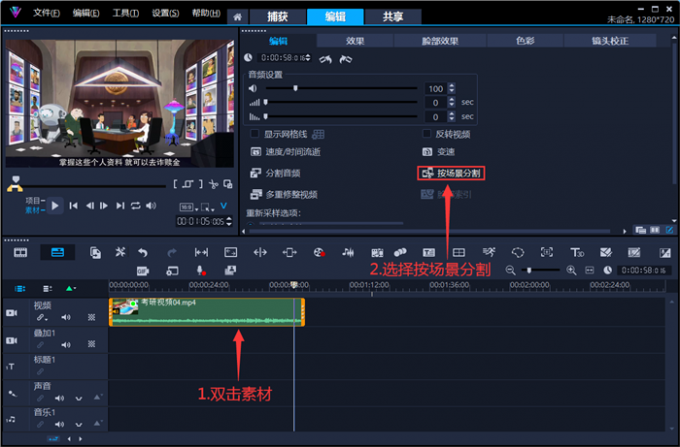Open the 文件 menu
Viewport: 680px width, 447px height.
(46, 13)
